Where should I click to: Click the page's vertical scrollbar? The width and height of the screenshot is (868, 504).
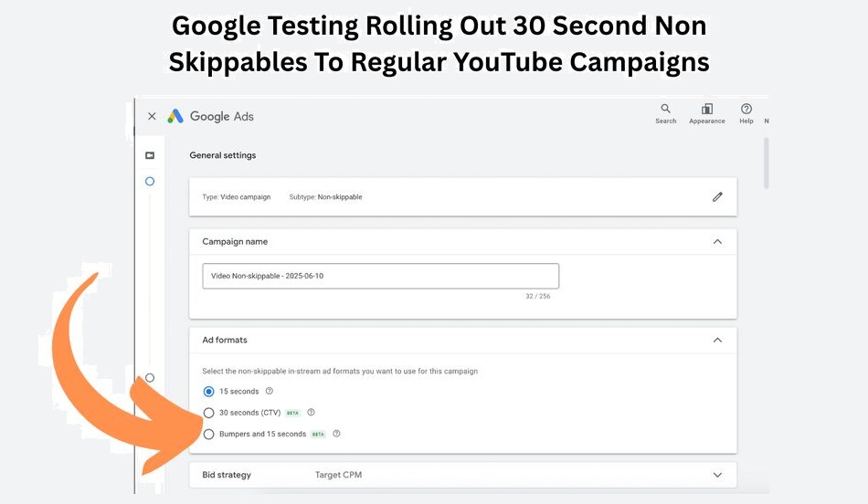point(767,163)
